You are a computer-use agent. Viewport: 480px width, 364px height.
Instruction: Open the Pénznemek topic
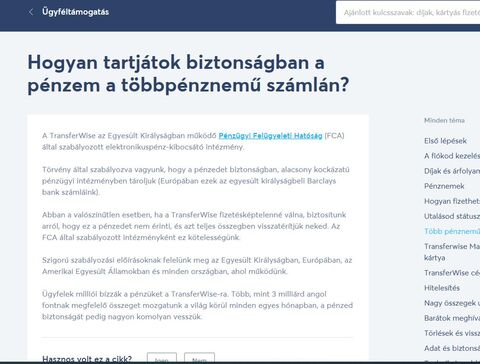(444, 186)
